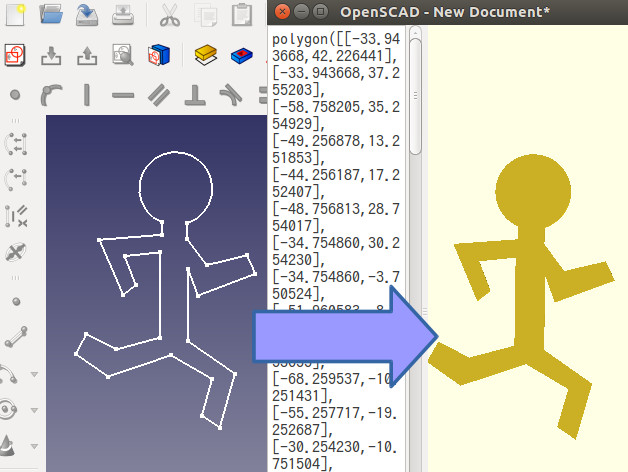Select the create arc tool
628x472 pixels.
tap(9, 374)
